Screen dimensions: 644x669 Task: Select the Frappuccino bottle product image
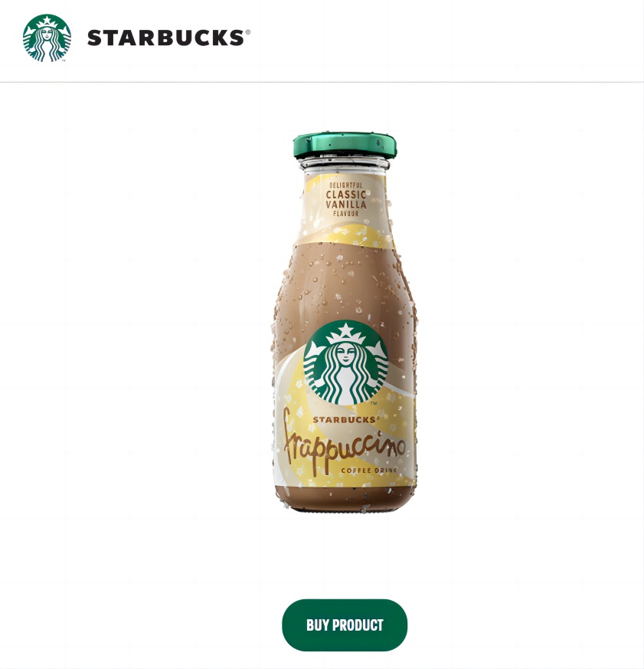click(x=345, y=322)
